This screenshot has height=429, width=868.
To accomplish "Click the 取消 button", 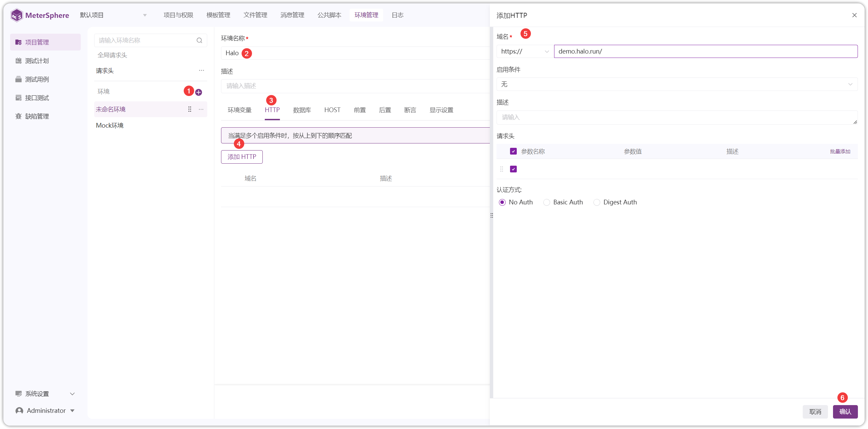I will tap(815, 412).
